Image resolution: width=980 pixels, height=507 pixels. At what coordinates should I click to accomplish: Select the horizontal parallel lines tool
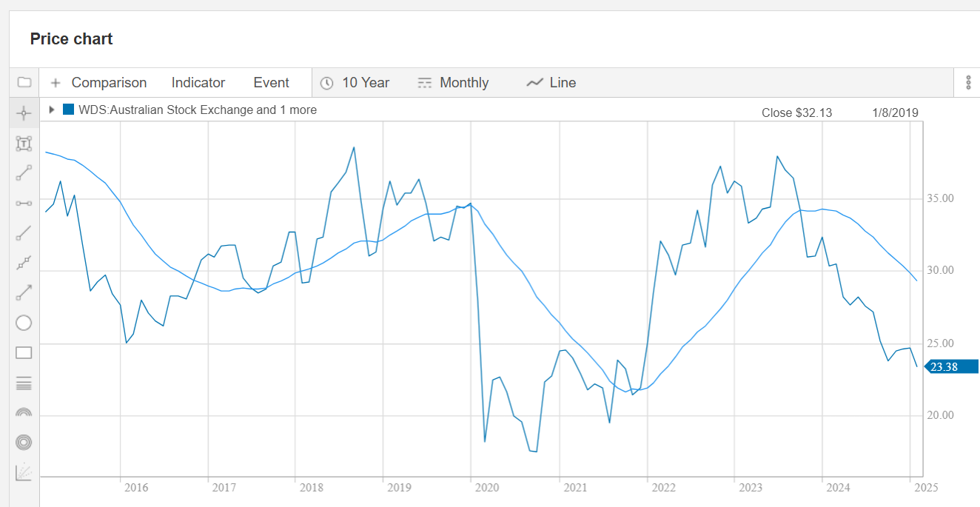click(x=24, y=383)
